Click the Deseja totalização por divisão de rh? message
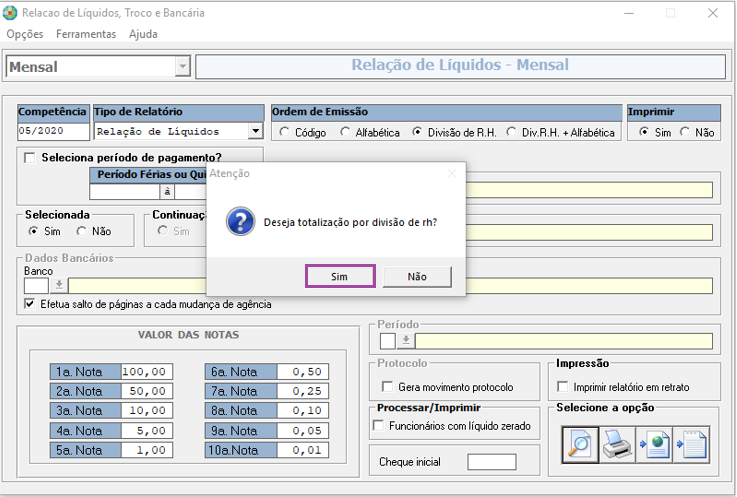737x497 pixels. point(350,222)
